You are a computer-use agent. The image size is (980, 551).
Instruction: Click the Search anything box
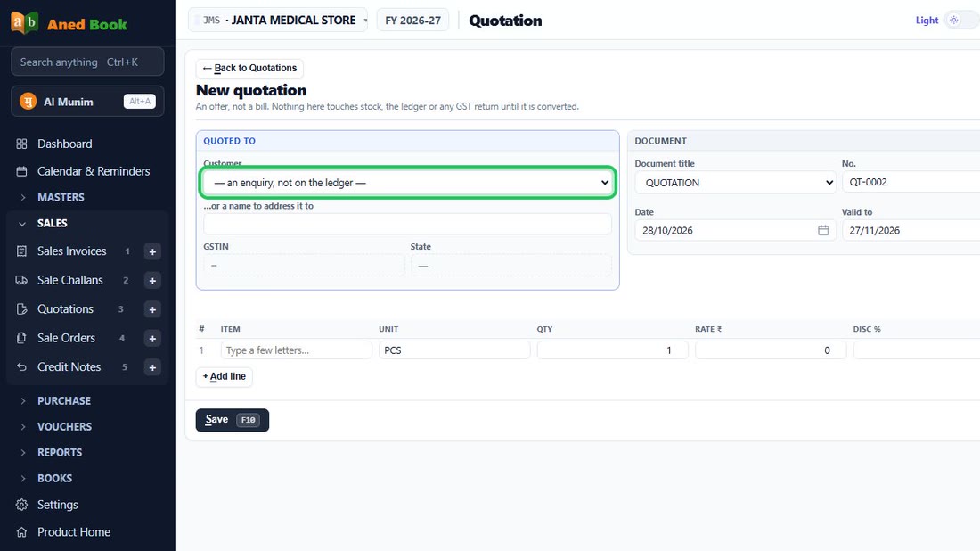coord(87,62)
